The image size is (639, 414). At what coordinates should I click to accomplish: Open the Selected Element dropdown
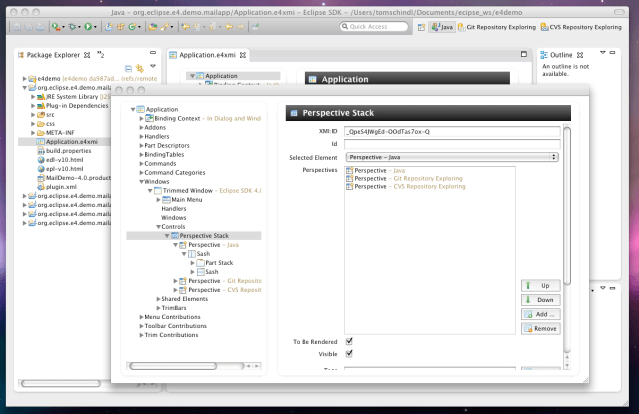pyautogui.click(x=450, y=157)
